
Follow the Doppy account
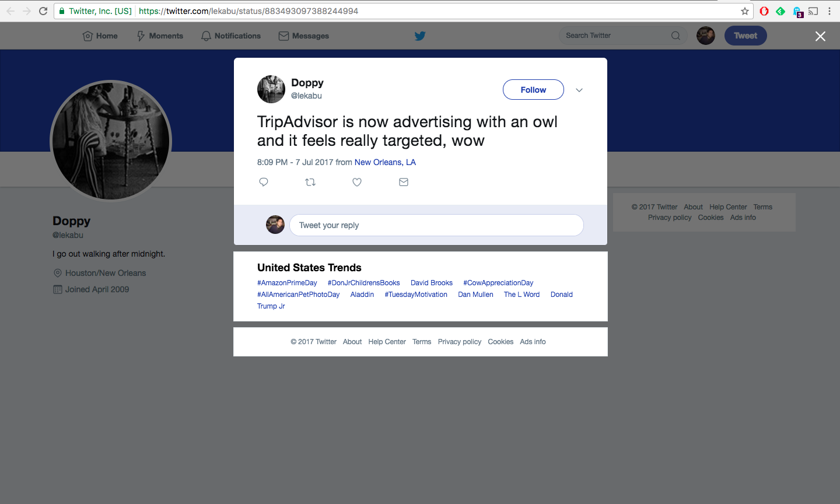pos(533,90)
